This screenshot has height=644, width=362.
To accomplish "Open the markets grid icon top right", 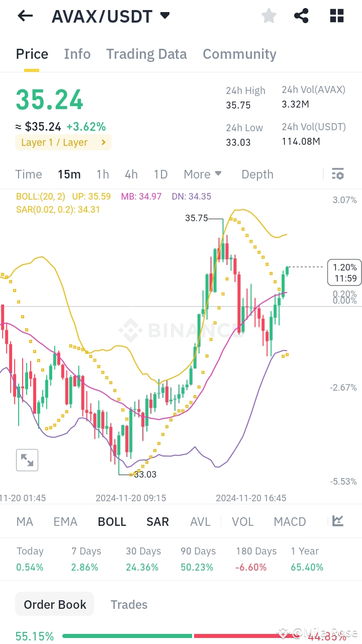I will [x=336, y=16].
